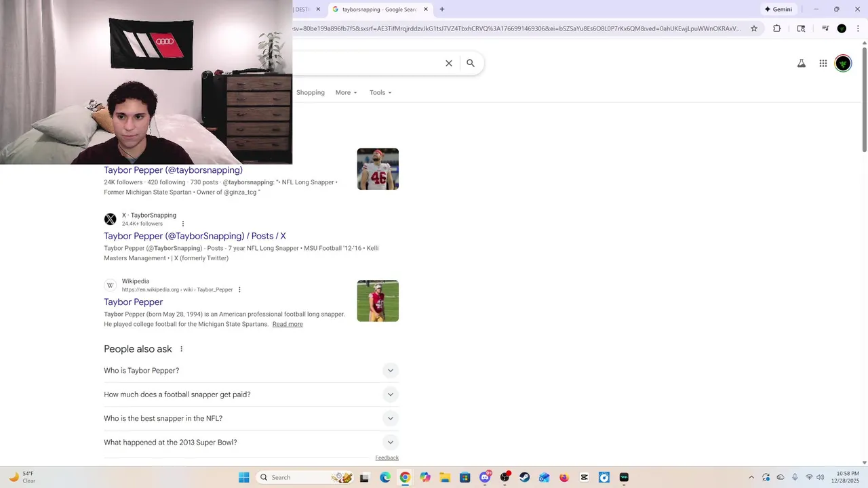This screenshot has height=488, width=868.
Task: Bookmark this page with the star icon
Action: click(753, 28)
